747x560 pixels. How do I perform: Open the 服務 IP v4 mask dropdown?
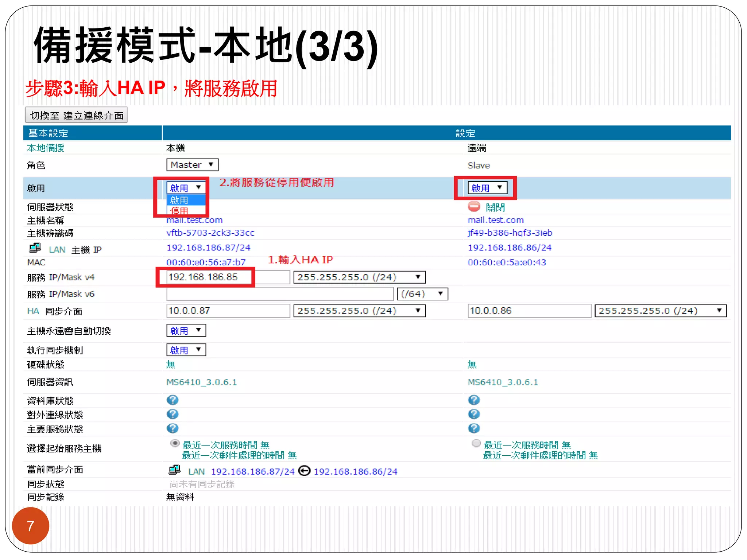(x=359, y=277)
